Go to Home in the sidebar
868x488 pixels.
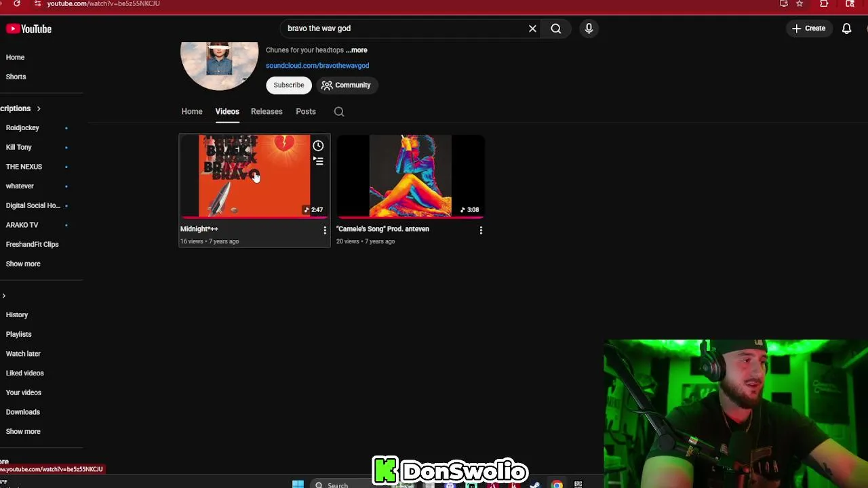[15, 57]
